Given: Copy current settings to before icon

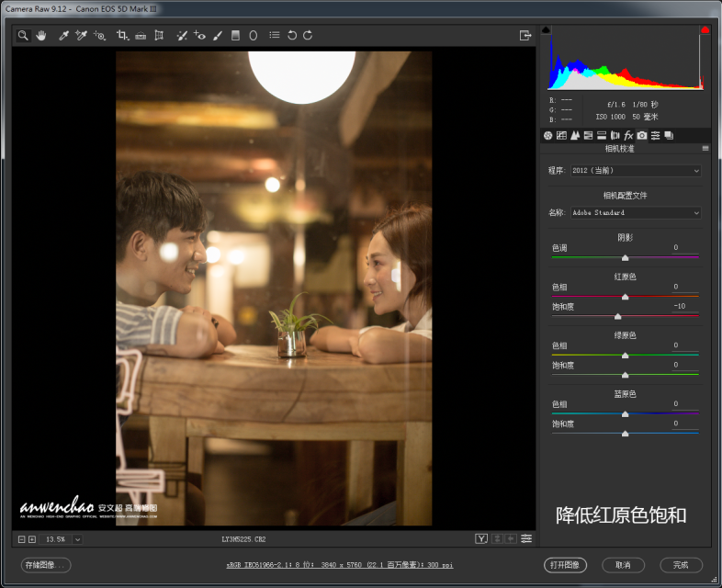Looking at the screenshot, I should click(x=511, y=538).
